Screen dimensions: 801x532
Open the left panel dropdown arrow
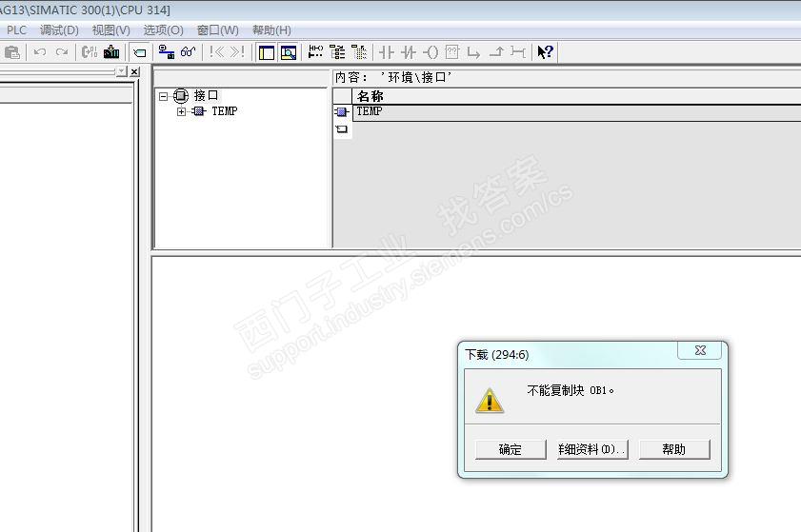121,71
